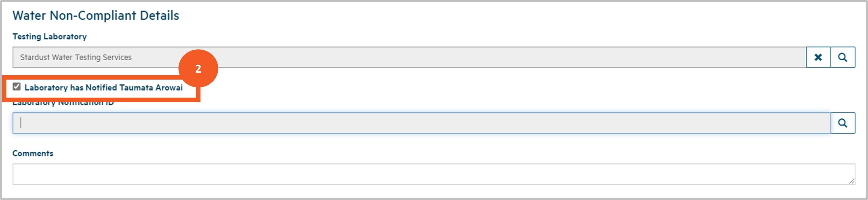Click the 'Testing Laboratory' field label
868x200 pixels.
50,36
